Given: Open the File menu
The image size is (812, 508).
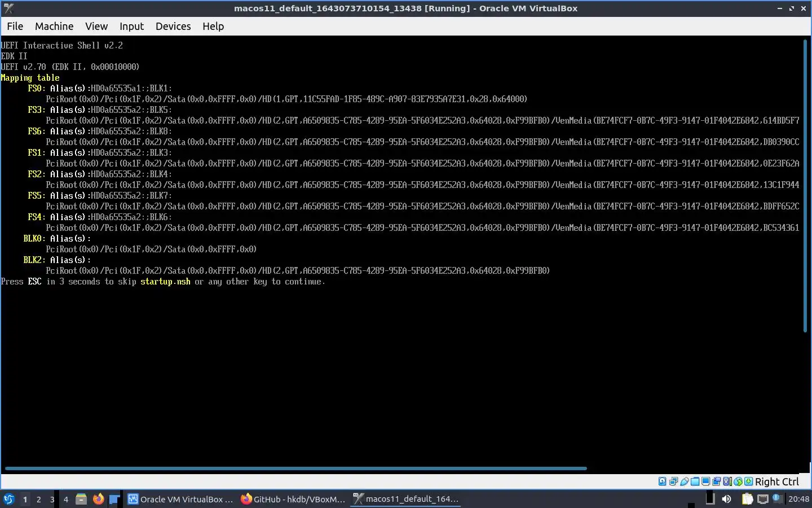Looking at the screenshot, I should pyautogui.click(x=15, y=26).
